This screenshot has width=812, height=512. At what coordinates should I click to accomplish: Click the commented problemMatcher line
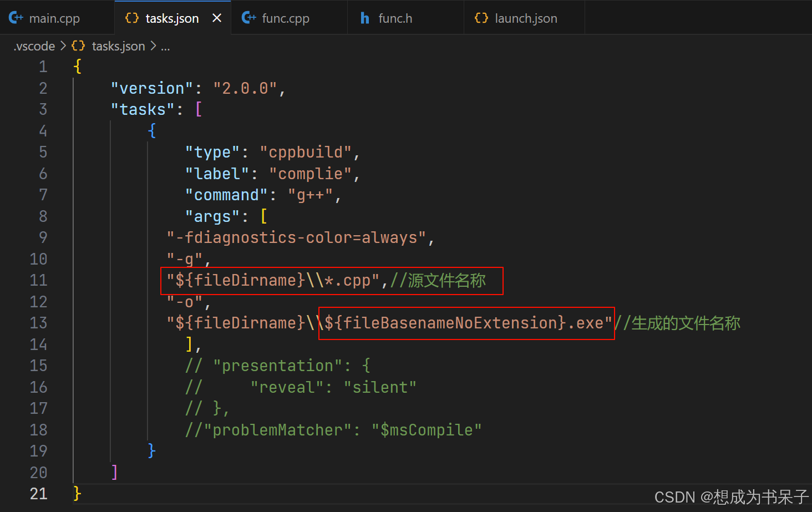[333, 429]
